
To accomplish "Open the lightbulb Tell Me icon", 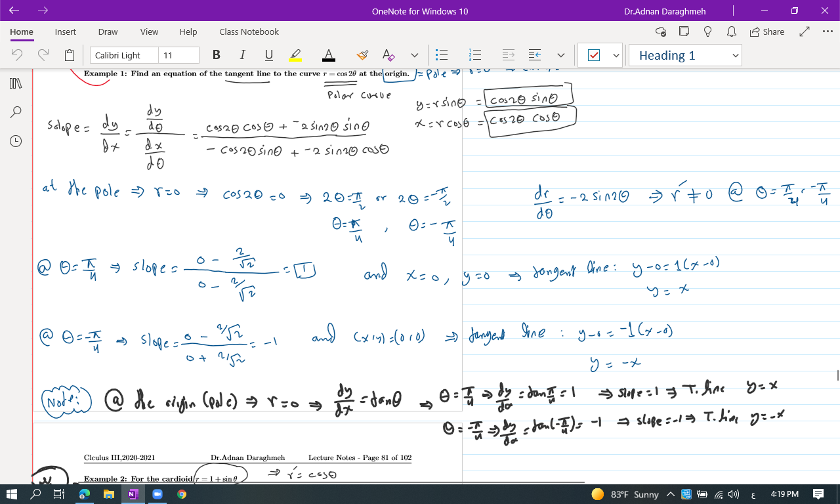I will pos(708,31).
